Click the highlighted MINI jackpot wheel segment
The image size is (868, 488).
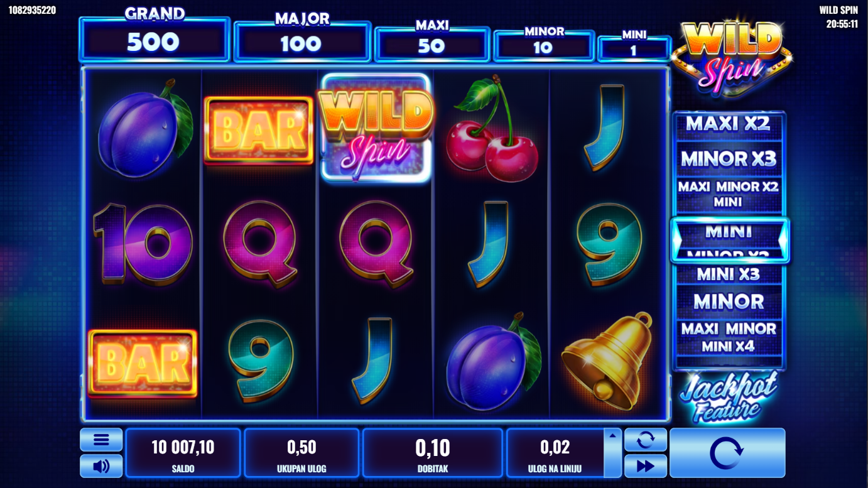point(729,240)
